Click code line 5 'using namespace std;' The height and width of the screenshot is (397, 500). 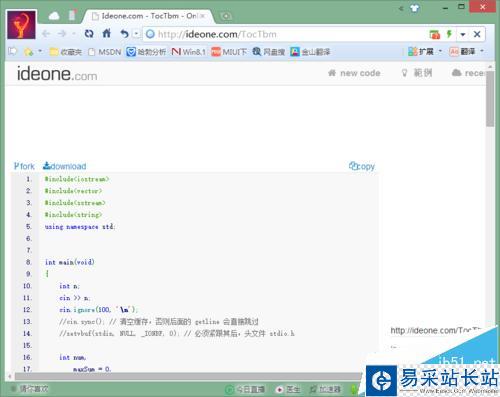[80, 227]
